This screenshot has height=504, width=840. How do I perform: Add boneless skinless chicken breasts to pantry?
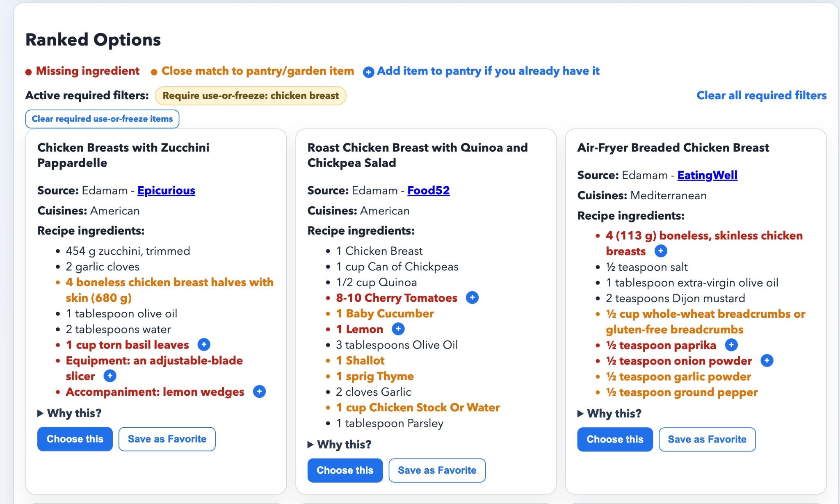coord(660,251)
